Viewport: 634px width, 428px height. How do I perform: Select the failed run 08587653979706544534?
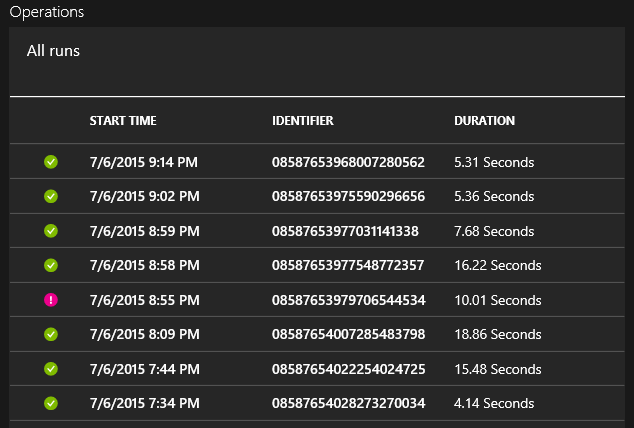tap(348, 300)
